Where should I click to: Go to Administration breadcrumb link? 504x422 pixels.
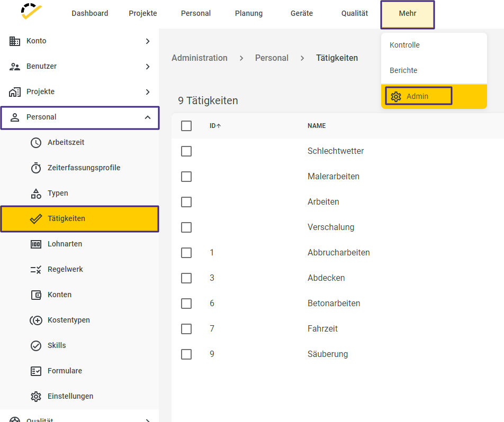pos(199,58)
